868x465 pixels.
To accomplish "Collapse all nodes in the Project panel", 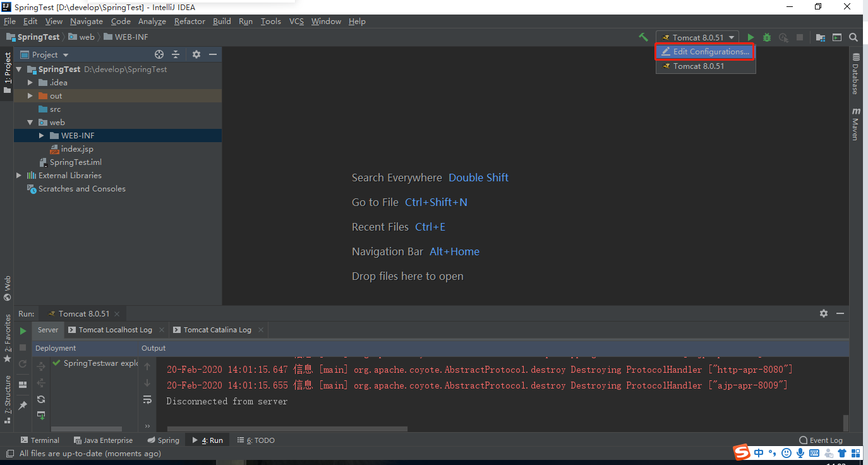I will pos(176,54).
